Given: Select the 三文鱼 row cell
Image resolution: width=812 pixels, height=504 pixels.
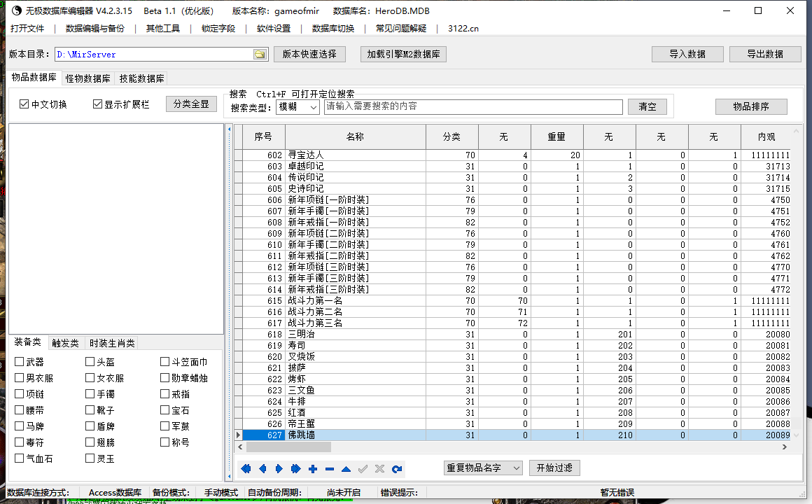Looking at the screenshot, I should pos(356,390).
